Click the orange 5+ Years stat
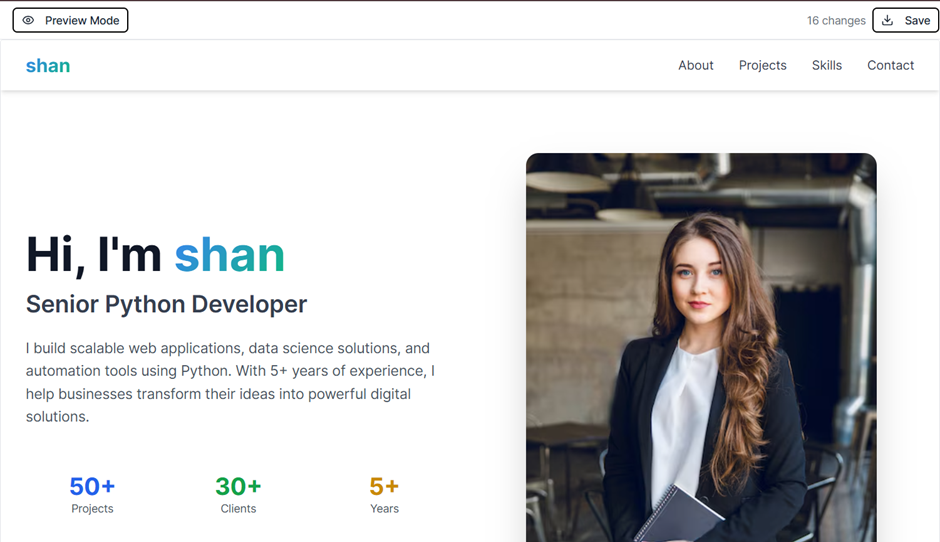 coord(384,486)
